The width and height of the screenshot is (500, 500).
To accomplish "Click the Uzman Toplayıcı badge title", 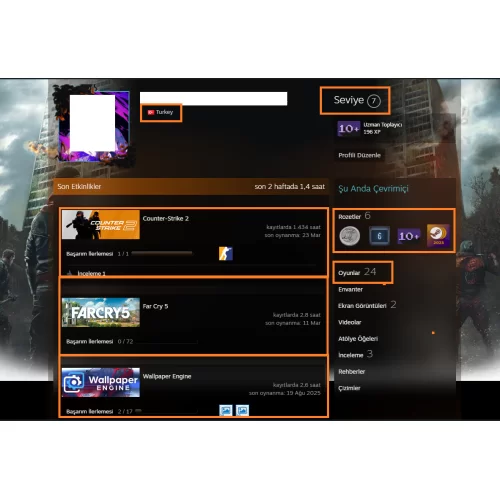I will [x=383, y=125].
